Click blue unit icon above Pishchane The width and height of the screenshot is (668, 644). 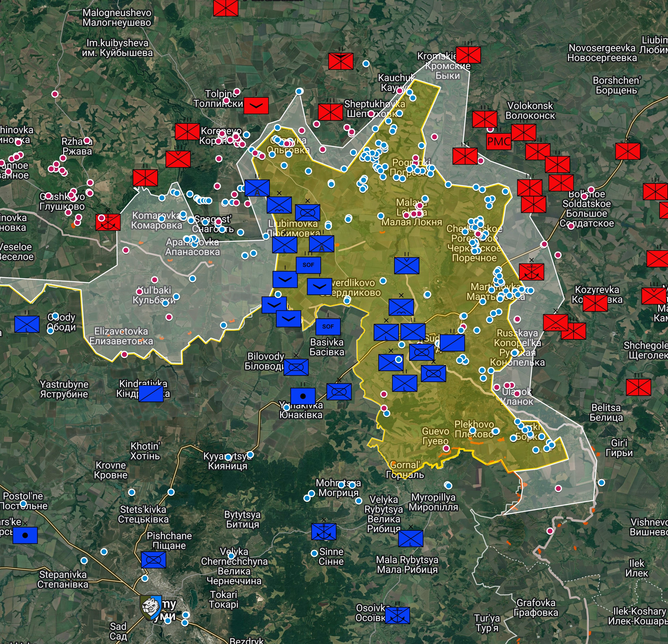click(x=153, y=560)
